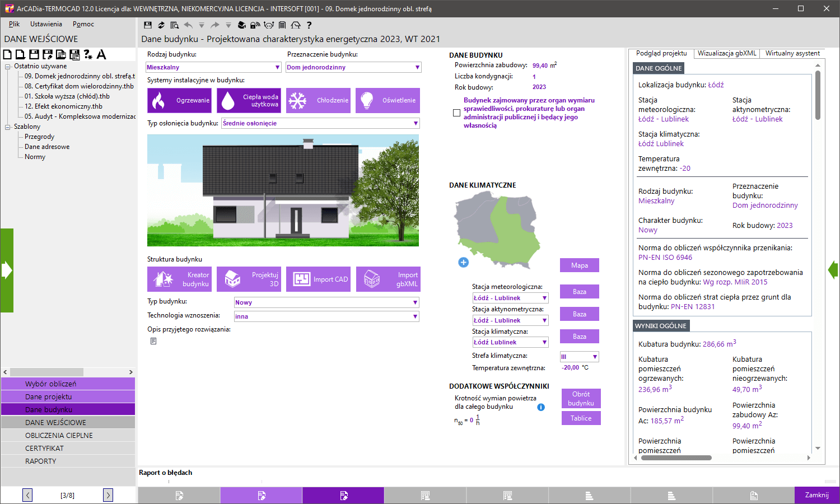840x504 pixels.
Task: Import a gbXML building model
Action: (x=388, y=279)
